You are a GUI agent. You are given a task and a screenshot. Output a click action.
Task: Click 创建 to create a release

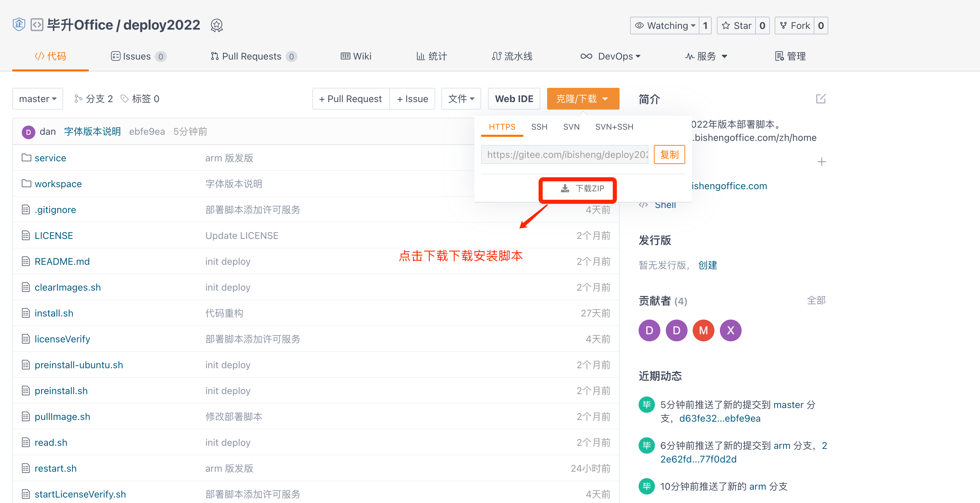coord(708,265)
